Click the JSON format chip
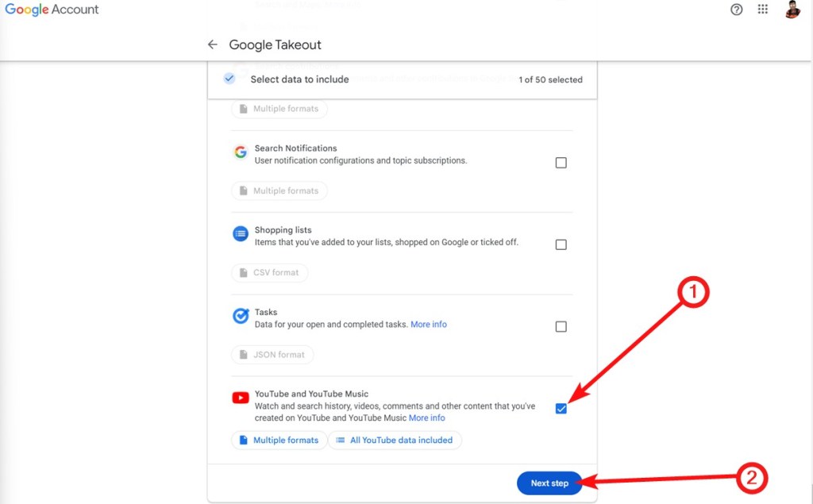The image size is (813, 504). tap(272, 355)
